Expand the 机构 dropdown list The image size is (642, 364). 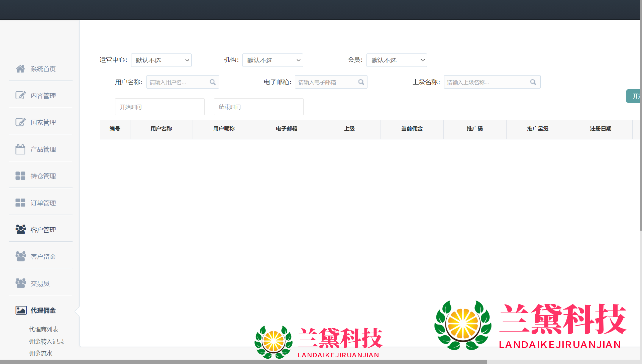click(272, 60)
